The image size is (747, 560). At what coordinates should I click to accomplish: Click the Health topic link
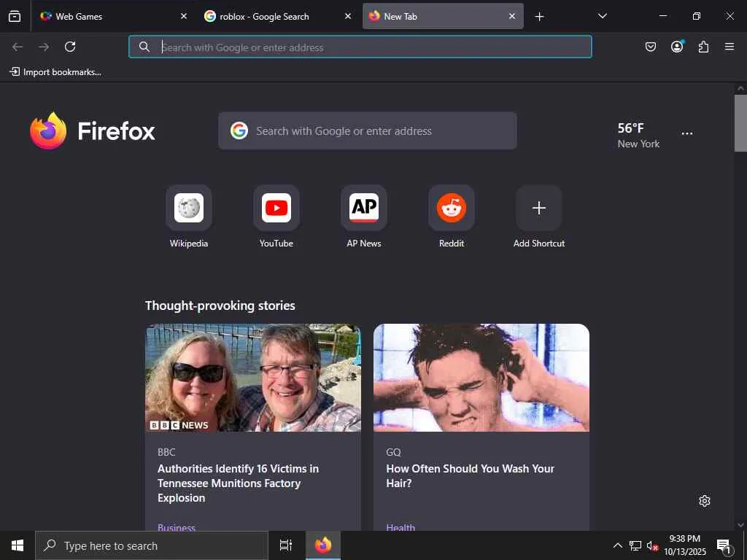400,526
